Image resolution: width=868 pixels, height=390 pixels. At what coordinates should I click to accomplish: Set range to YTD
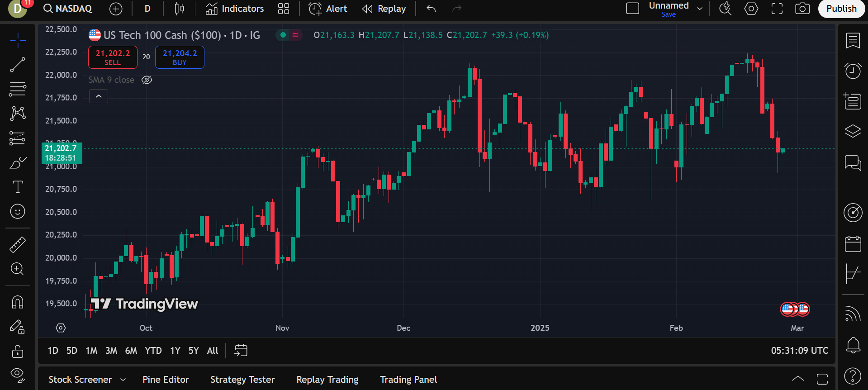click(153, 351)
